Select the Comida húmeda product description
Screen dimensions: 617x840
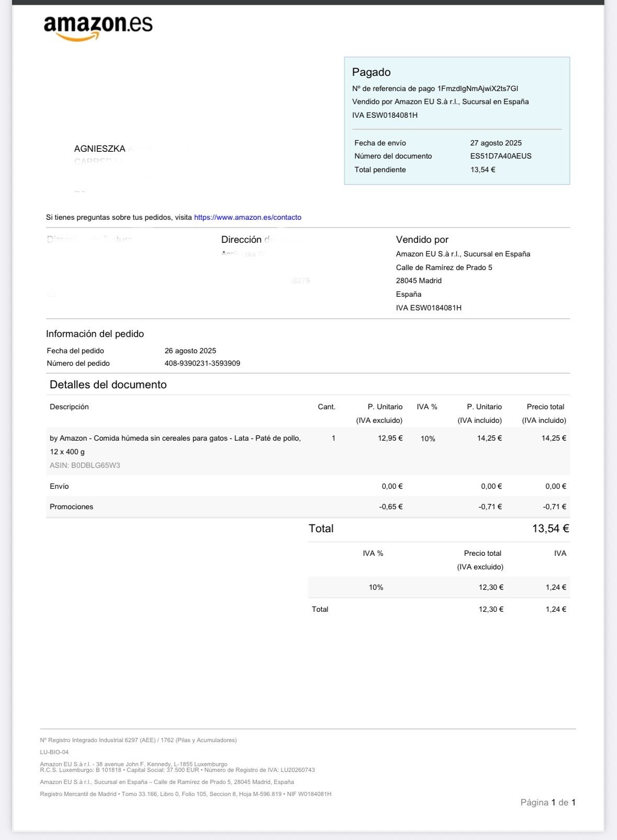tap(175, 445)
